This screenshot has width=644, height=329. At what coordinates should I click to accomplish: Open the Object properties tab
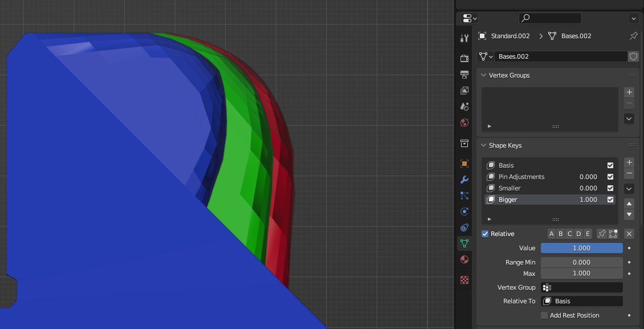[464, 164]
